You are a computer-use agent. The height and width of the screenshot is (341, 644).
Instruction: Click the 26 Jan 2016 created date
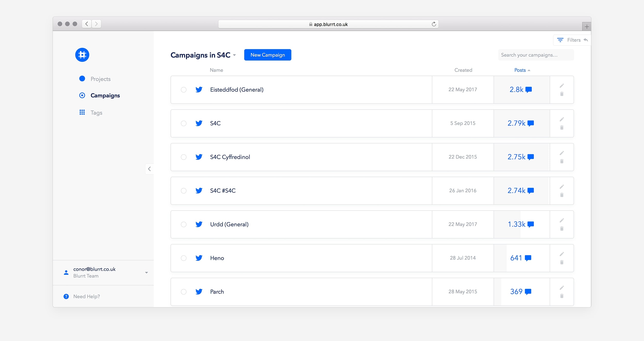click(x=463, y=190)
